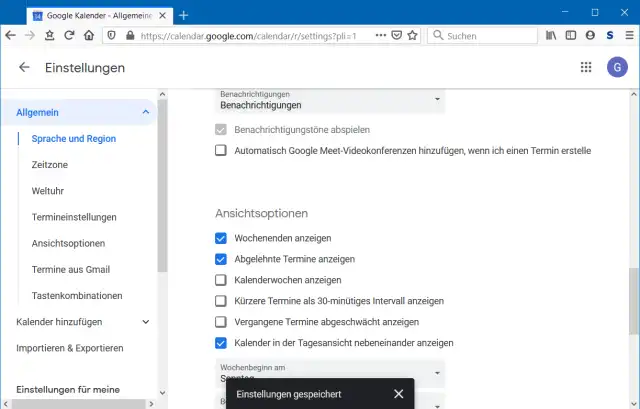Enable automatic Google Meet-Videokonferenzen checkbox
Viewport: 640px width, 409px height.
pyautogui.click(x=221, y=151)
